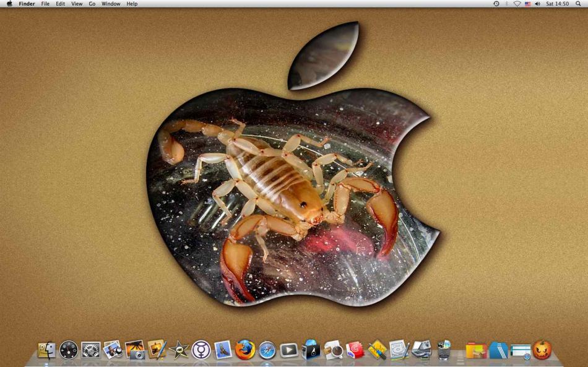Viewport: 588px width, 367px height.
Task: Open the purple Mercury symbol app
Action: click(x=201, y=350)
